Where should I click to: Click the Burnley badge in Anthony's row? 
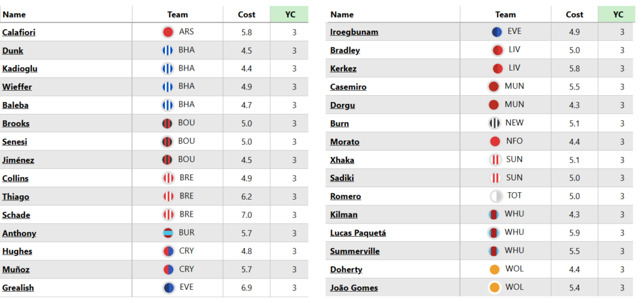pos(168,233)
